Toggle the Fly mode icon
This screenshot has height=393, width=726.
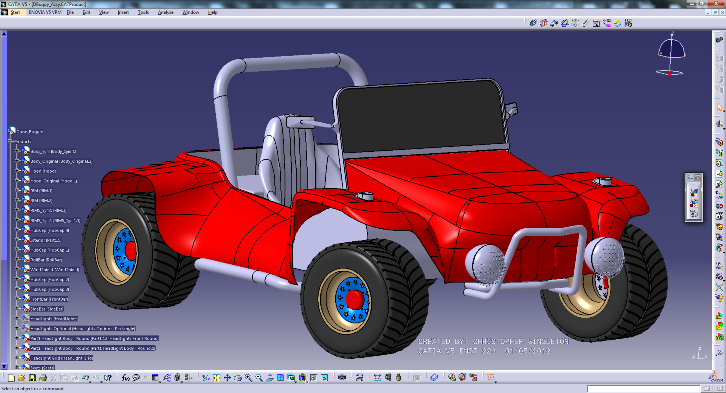206,378
